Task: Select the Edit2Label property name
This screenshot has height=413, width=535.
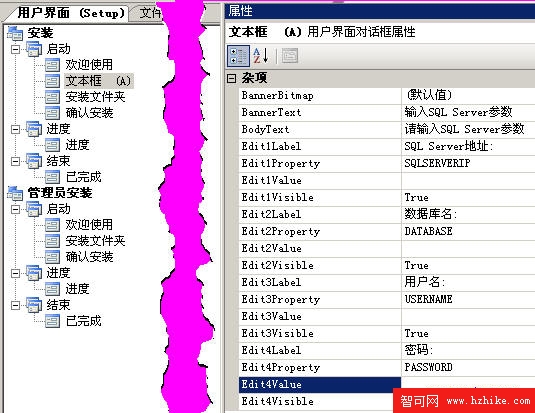Action: point(271,214)
